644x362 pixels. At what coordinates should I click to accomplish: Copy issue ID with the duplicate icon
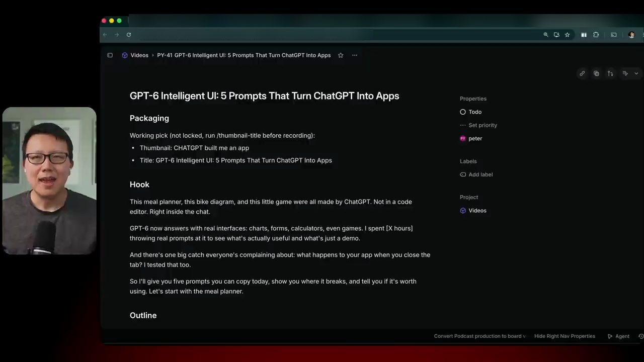click(596, 73)
